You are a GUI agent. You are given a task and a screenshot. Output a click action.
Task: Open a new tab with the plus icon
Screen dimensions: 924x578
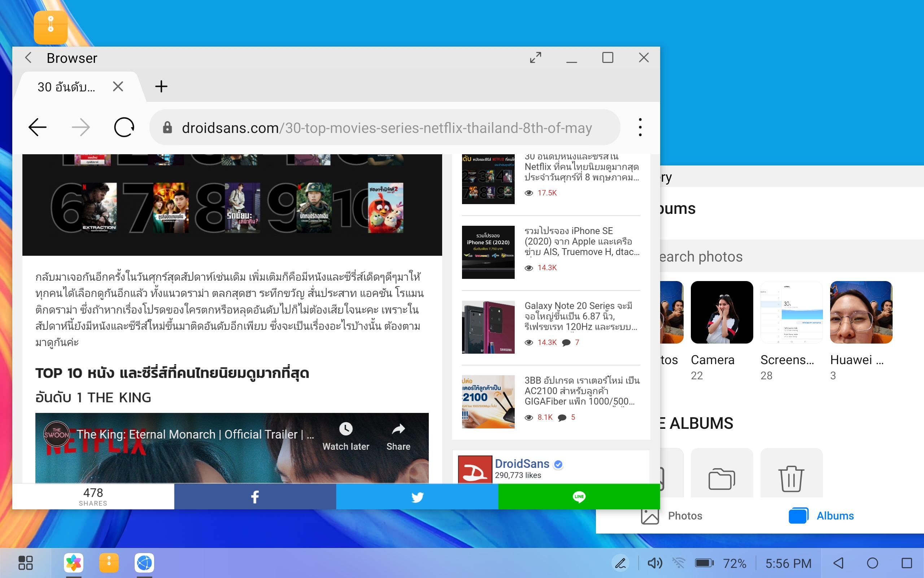(161, 87)
